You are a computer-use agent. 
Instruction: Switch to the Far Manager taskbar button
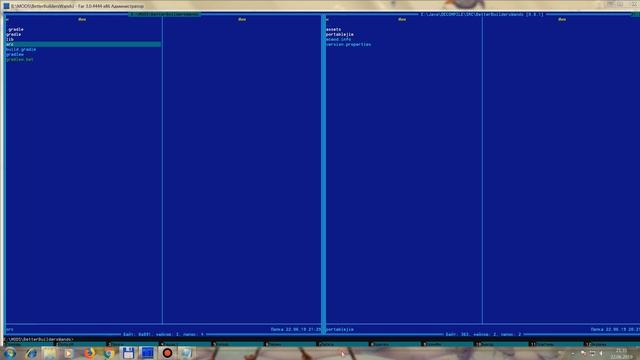click(147, 353)
